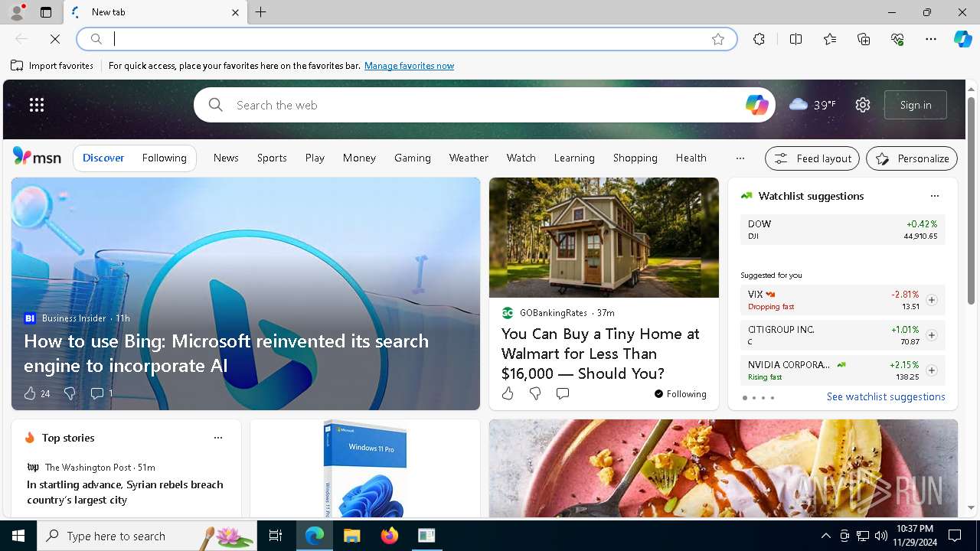Open Browser essentials heart icon
This screenshot has height=551, width=980.
pos(897,39)
